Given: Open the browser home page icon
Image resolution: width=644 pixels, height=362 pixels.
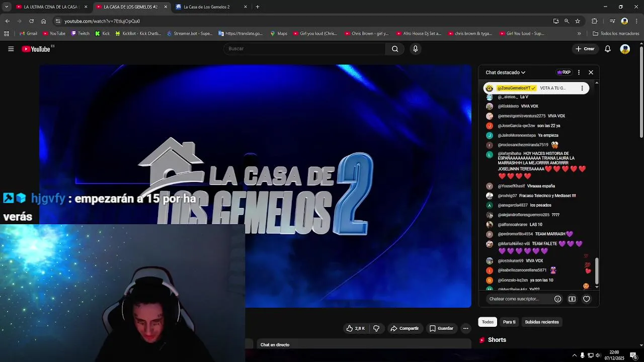Looking at the screenshot, I should coord(43,21).
